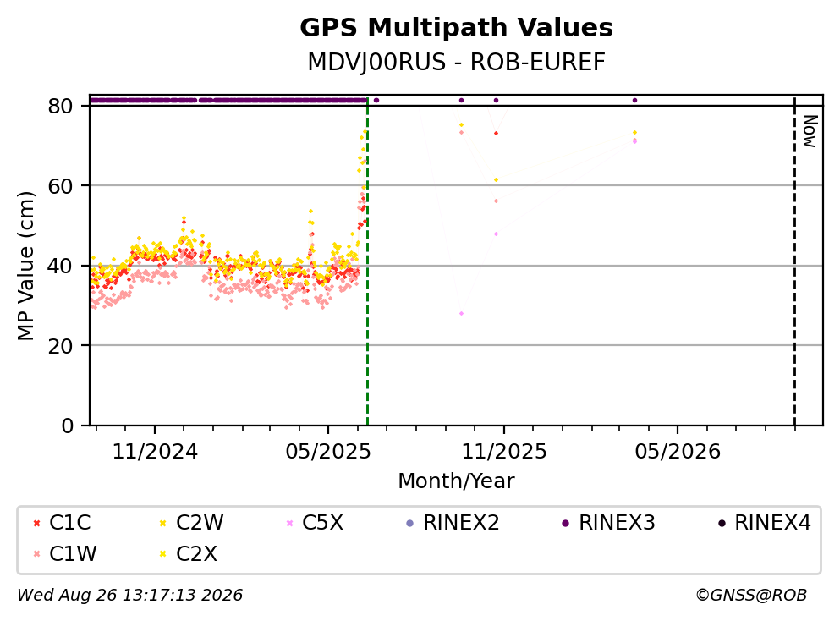Select the RINEX4 legend label
This screenshot has height=621, width=840.
coord(772,522)
